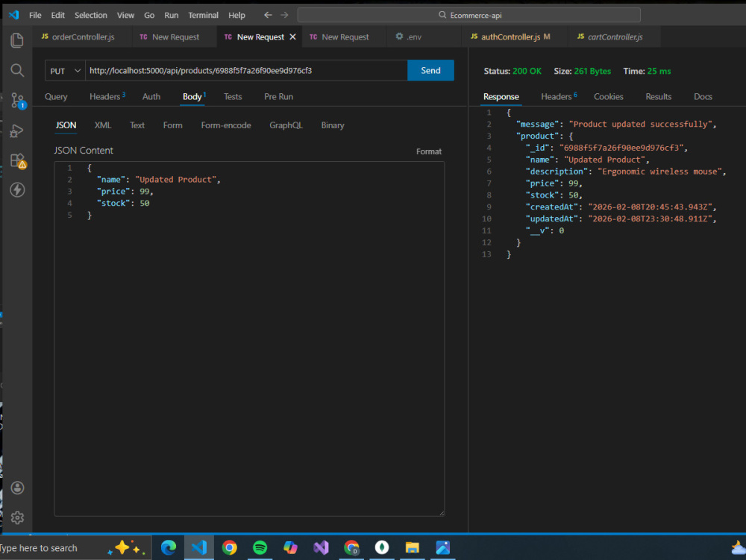The width and height of the screenshot is (746, 560).
Task: Click the weather icon in system tray
Action: click(739, 547)
